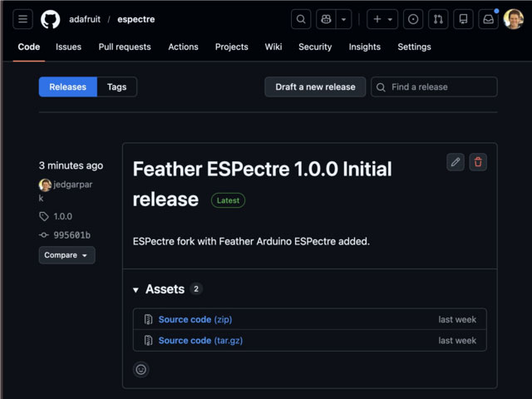Switch to the Settings tab

point(414,47)
